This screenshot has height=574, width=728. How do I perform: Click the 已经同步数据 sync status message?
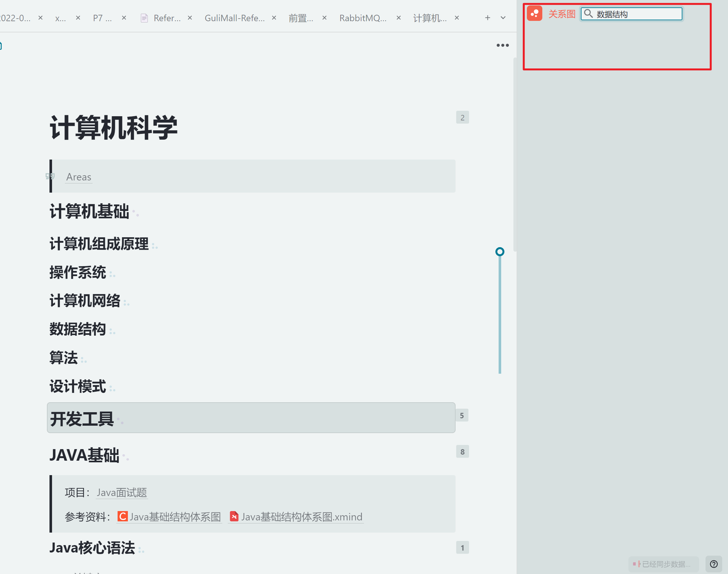664,564
